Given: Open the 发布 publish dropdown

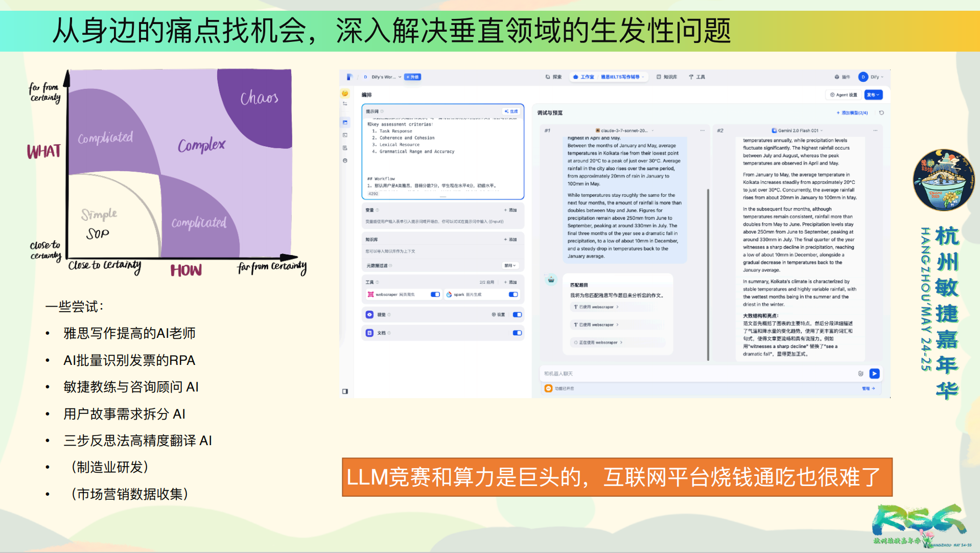Looking at the screenshot, I should click(x=873, y=95).
